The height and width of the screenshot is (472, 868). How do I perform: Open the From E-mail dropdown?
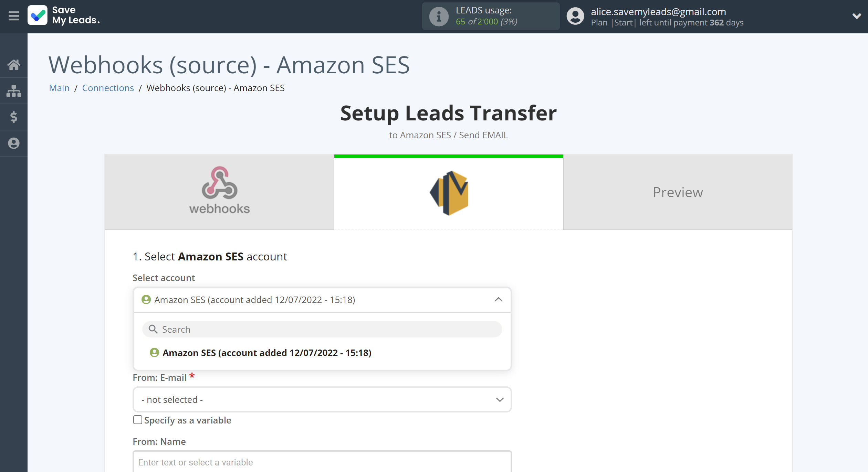coord(322,399)
